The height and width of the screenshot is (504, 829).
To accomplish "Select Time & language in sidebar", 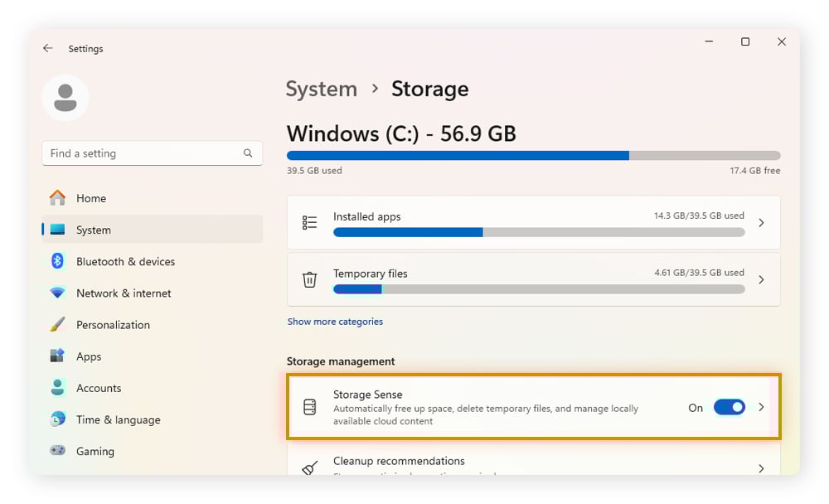I will 118,419.
